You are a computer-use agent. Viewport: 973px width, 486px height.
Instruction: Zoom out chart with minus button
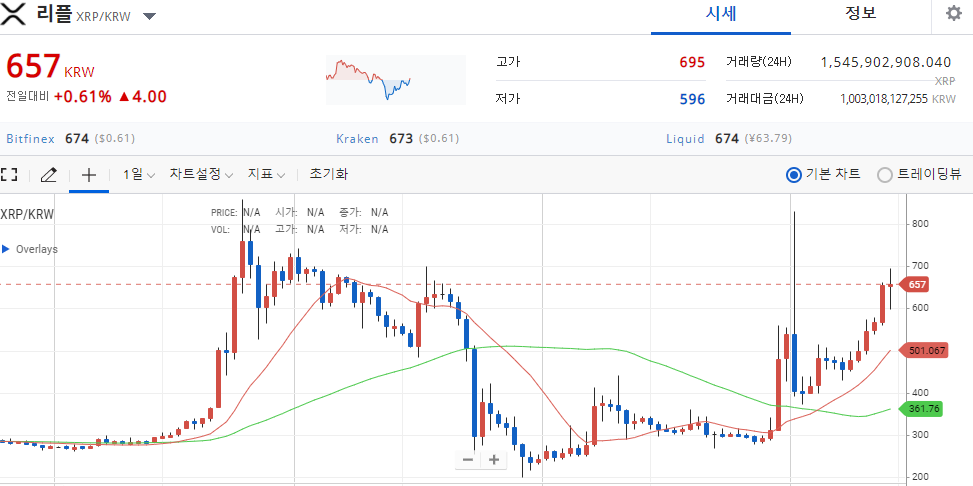[x=468, y=460]
